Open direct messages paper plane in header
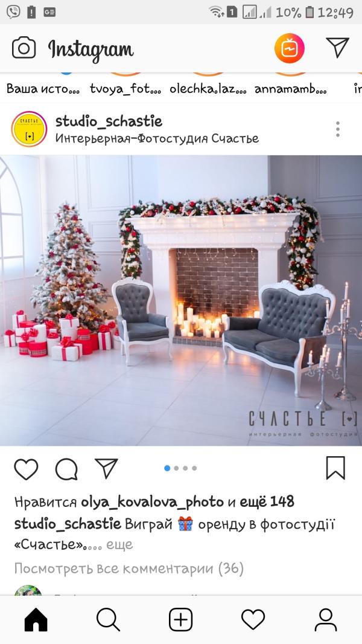The height and width of the screenshot is (644, 362). tap(337, 47)
